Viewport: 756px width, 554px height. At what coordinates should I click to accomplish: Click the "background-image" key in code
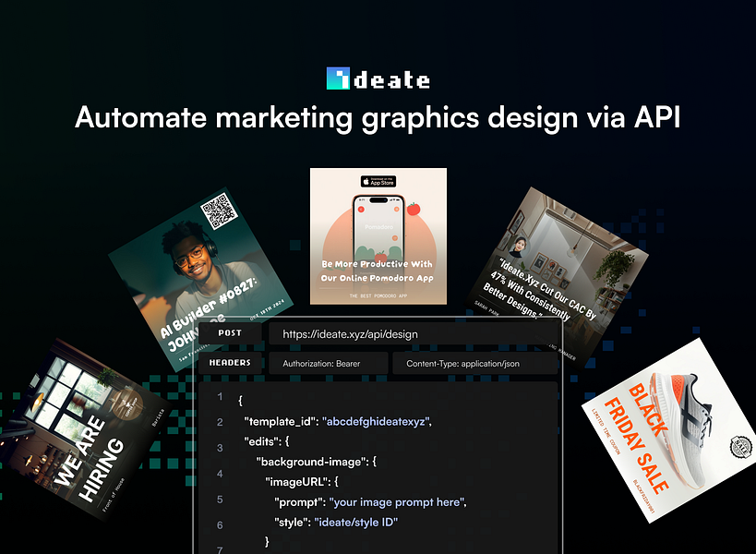(x=311, y=462)
